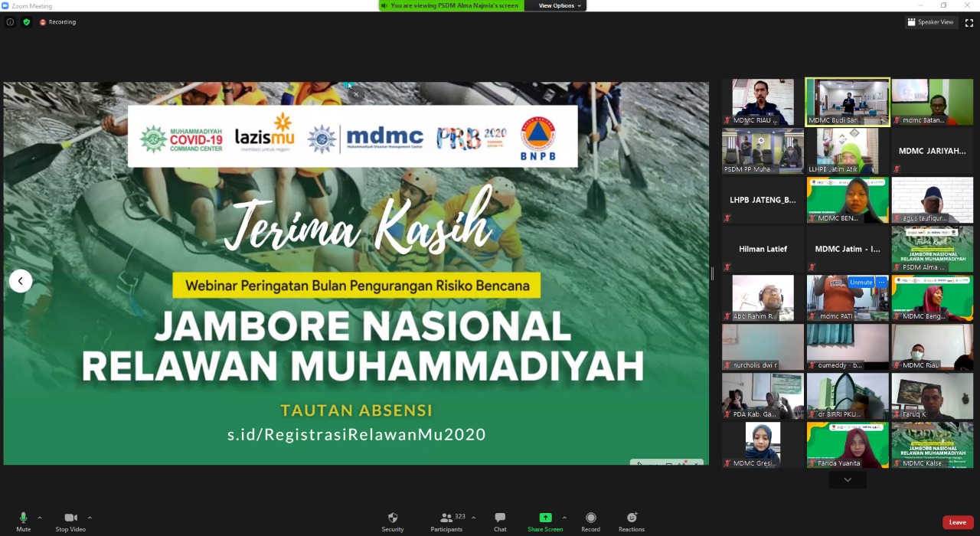Click the meeting information icon

pos(10,21)
